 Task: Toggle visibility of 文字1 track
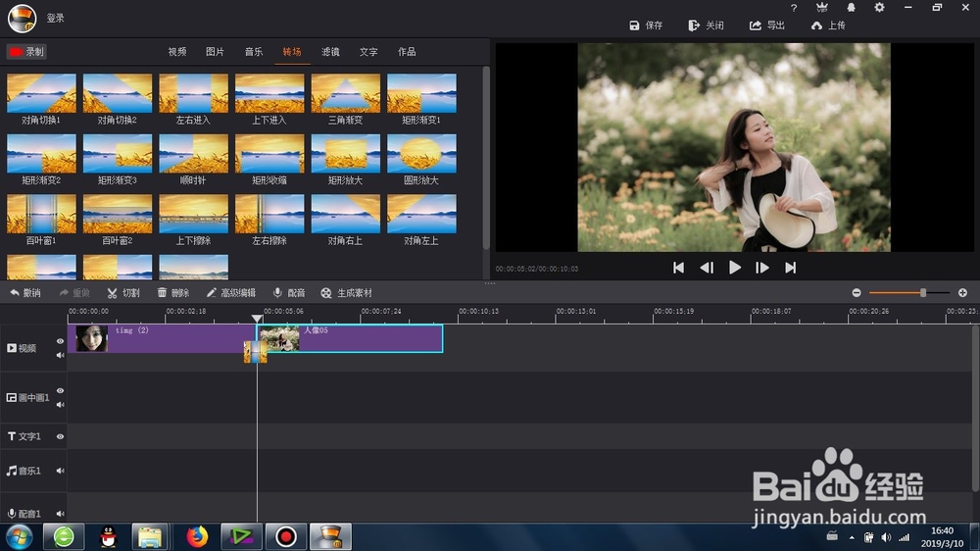60,436
